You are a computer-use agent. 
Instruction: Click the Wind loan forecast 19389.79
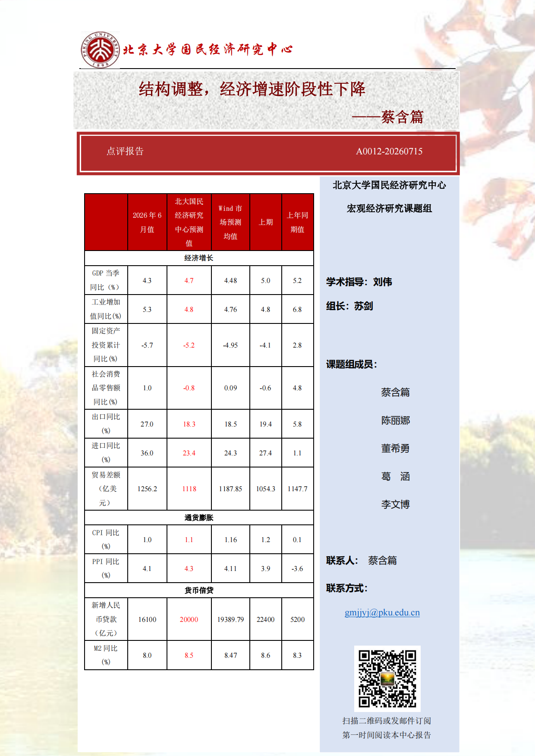pos(230,619)
